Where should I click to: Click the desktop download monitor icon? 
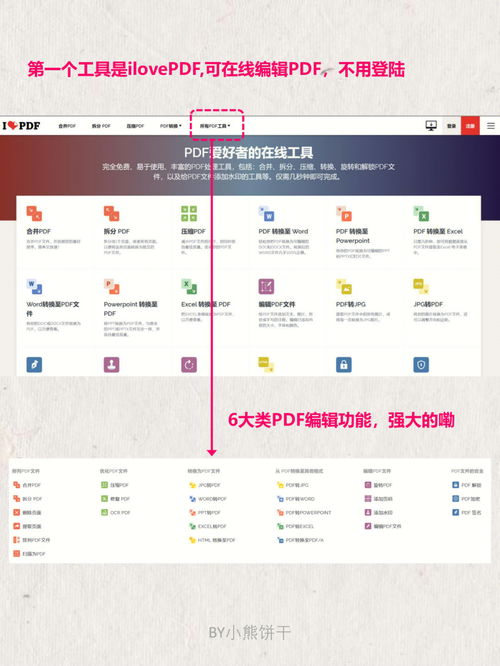coord(431,126)
